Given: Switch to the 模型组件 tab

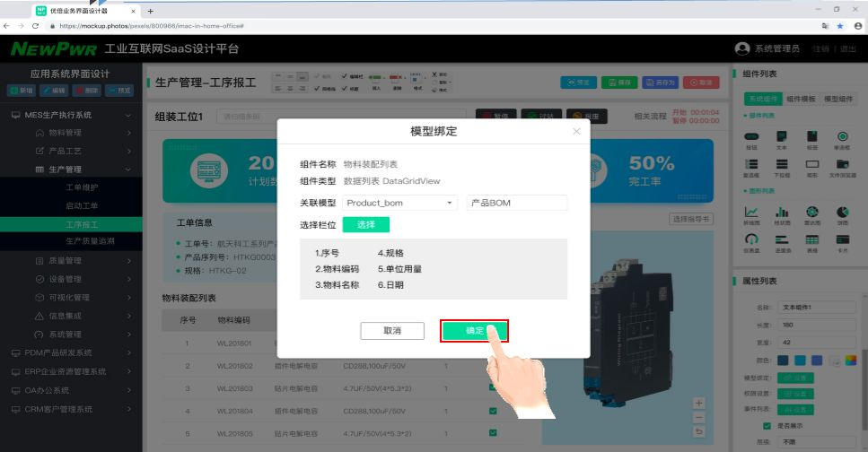Looking at the screenshot, I should pos(837,99).
